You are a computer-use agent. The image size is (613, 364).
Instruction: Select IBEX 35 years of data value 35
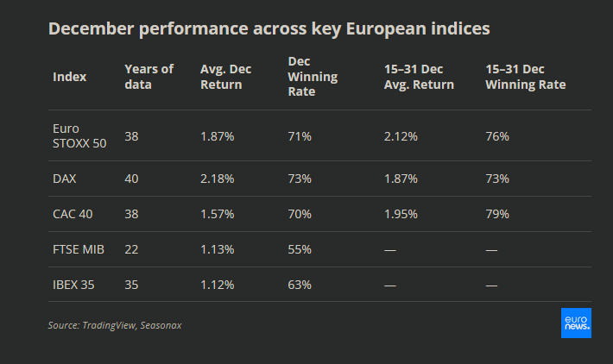coord(132,285)
